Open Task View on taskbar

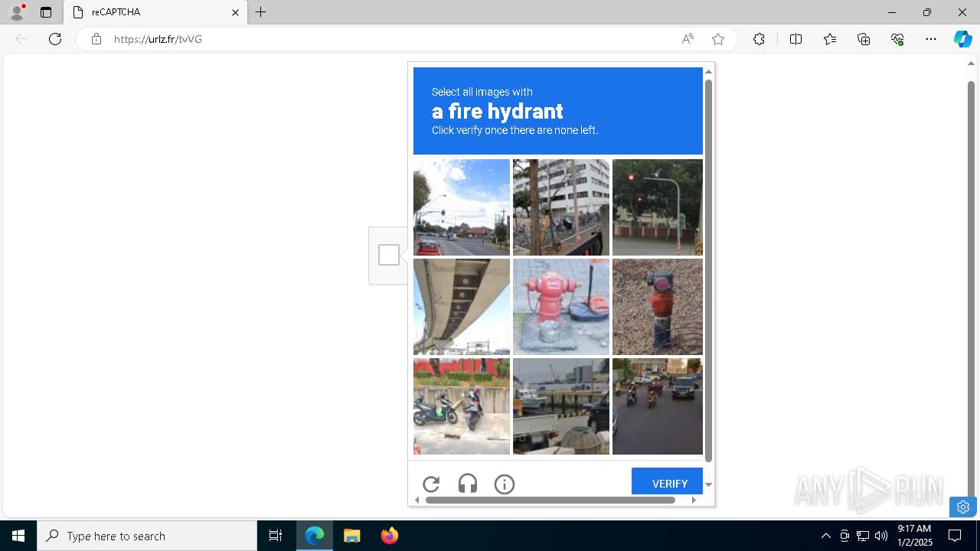[x=276, y=536]
